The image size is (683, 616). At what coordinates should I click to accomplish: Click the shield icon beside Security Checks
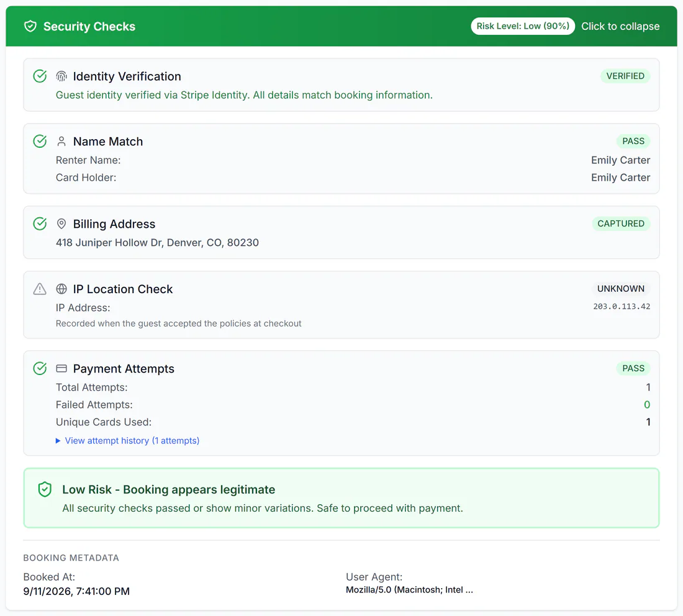coord(30,26)
